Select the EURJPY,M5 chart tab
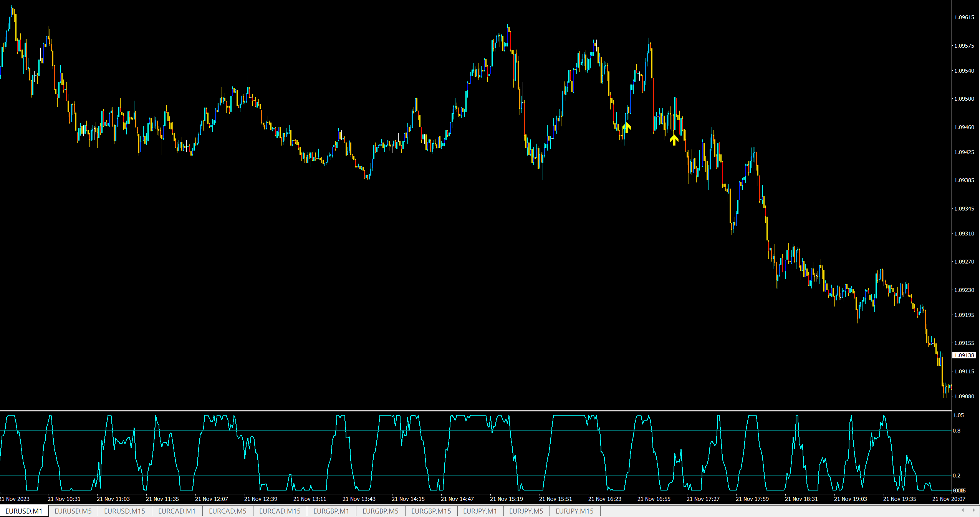Image resolution: width=980 pixels, height=517 pixels. click(x=526, y=511)
